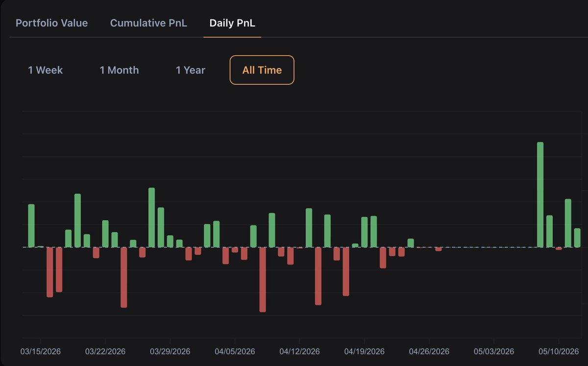Choose the 1 Month range
The height and width of the screenshot is (366, 588).
pyautogui.click(x=119, y=70)
